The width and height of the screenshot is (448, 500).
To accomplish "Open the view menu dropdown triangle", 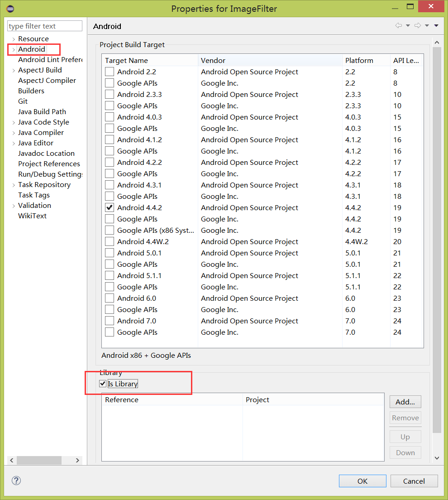I will (x=435, y=26).
